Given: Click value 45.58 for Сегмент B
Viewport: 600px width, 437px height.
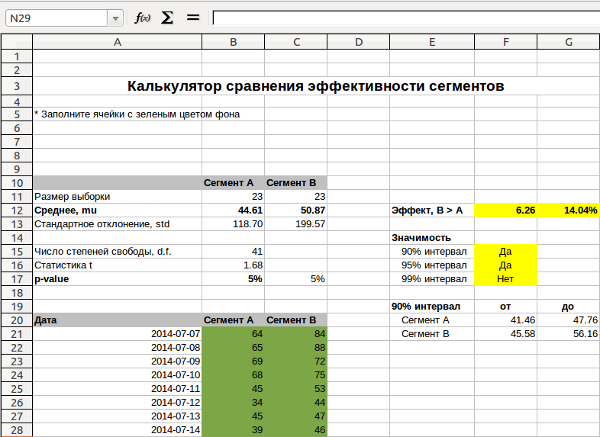Looking at the screenshot, I should (523, 334).
